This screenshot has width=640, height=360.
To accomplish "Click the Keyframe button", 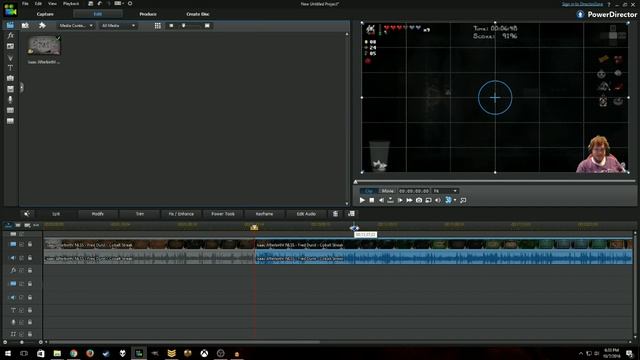I will tap(264, 213).
